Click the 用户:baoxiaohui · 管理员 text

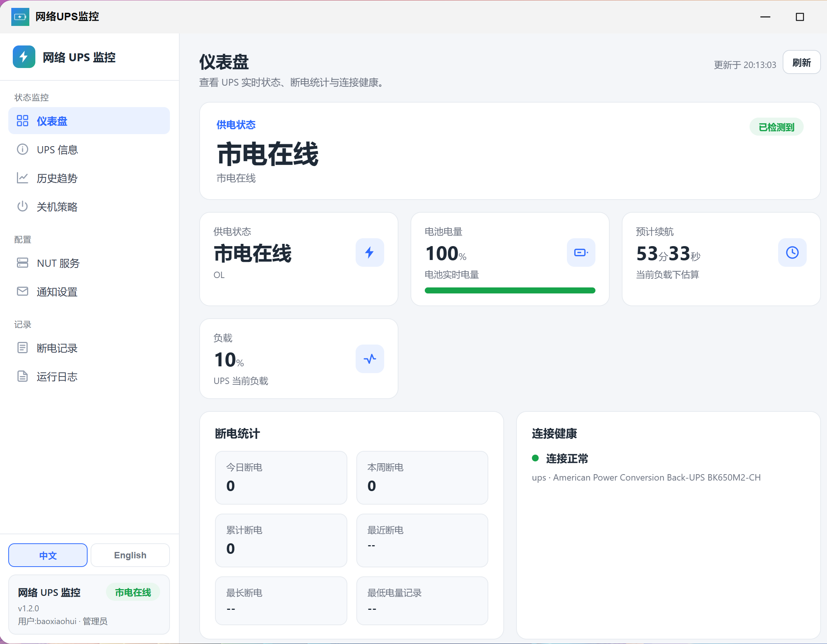[x=62, y=621]
